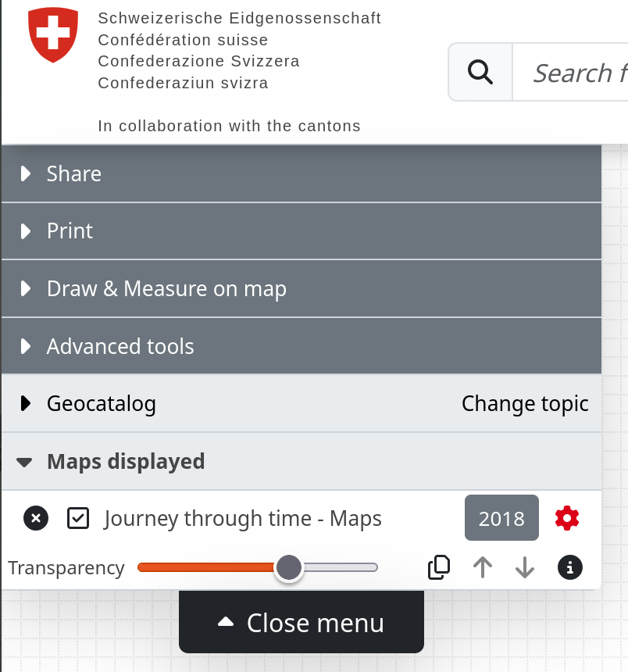Adjust the Transparency slider handle
This screenshot has width=628, height=672.
coord(289,568)
